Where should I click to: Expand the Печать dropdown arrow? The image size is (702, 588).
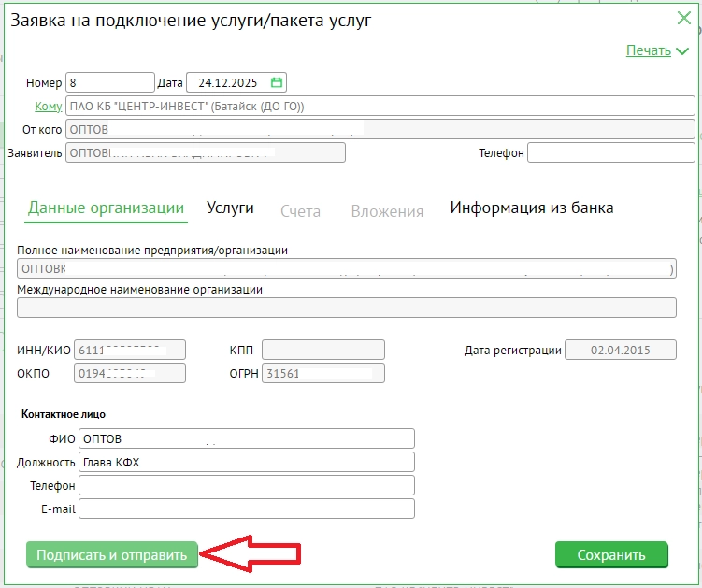[x=682, y=51]
